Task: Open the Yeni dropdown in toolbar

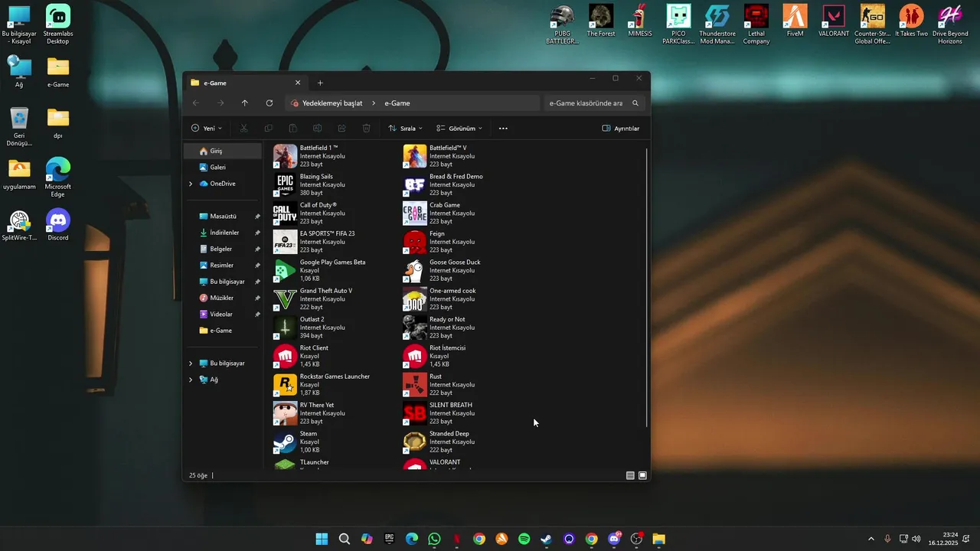Action: pos(206,129)
